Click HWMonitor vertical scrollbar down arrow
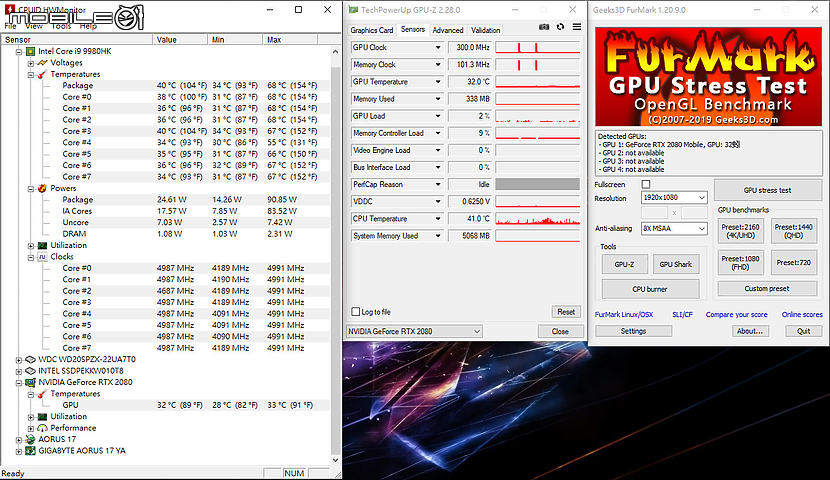The width and height of the screenshot is (830, 480). (335, 460)
